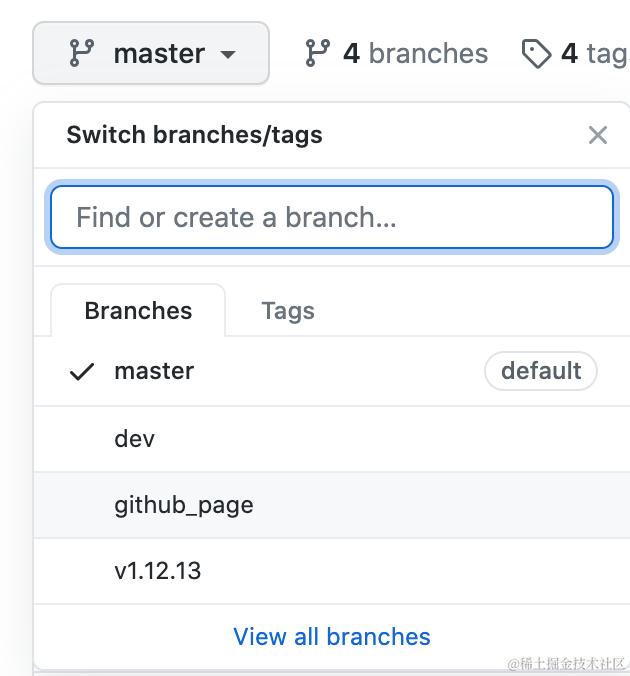The image size is (630, 676).
Task: Close the Switch branches/tags popup
Action: (598, 135)
